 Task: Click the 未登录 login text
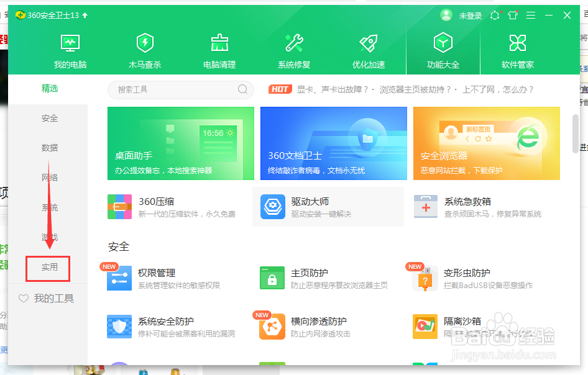[471, 16]
